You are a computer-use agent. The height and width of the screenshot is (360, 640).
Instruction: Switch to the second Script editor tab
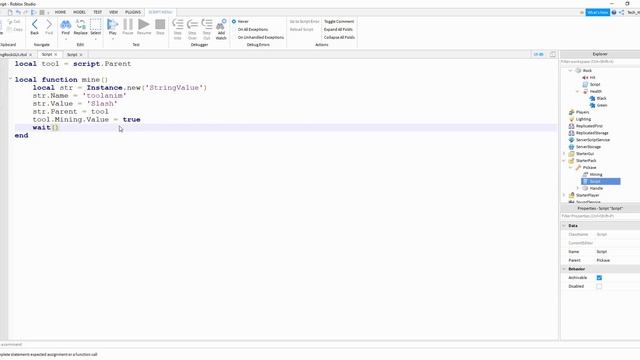[x=72, y=54]
